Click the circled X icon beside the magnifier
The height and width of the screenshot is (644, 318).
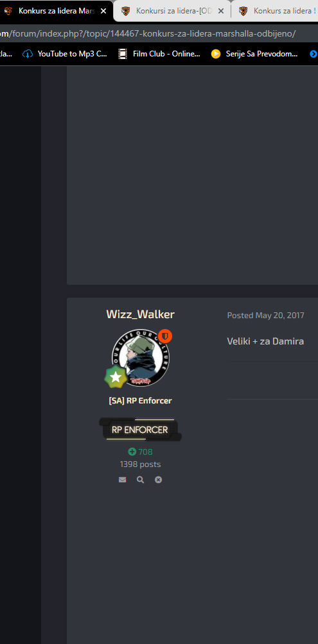pos(159,480)
